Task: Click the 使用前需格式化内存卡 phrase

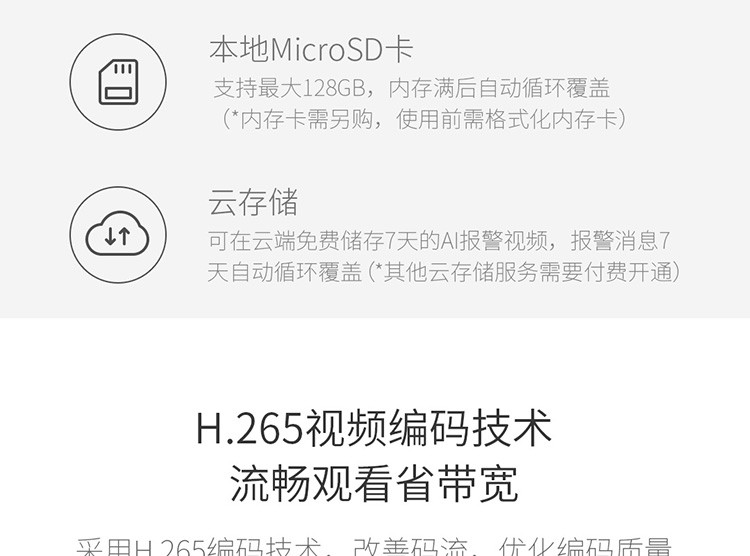Action: [x=507, y=119]
